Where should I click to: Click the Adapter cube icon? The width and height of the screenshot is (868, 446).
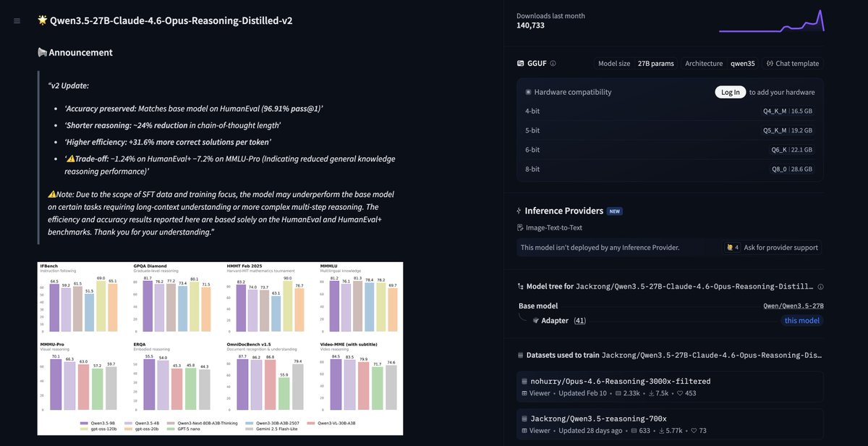coord(535,320)
